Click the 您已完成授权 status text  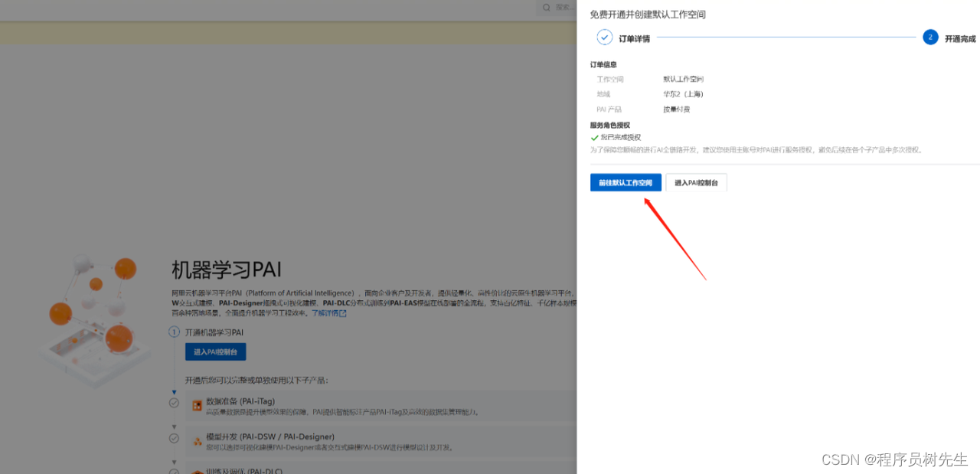tap(621, 138)
